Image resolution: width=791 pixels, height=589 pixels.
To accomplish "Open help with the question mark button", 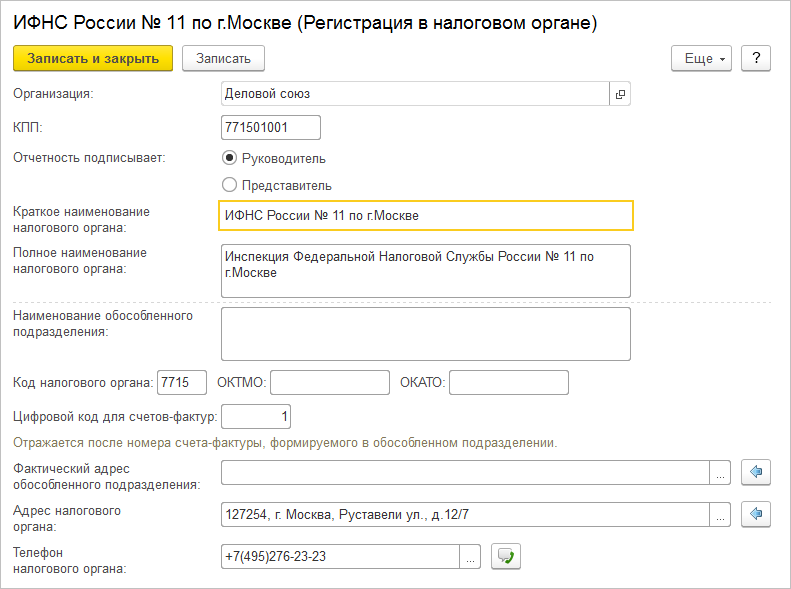I will click(756, 59).
